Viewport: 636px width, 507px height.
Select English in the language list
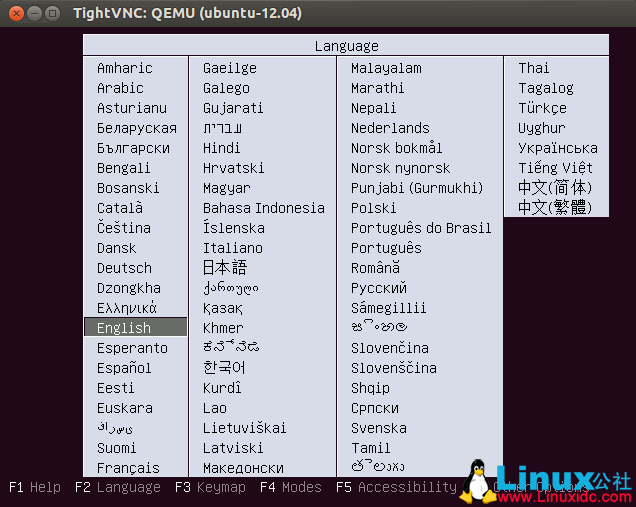click(135, 327)
